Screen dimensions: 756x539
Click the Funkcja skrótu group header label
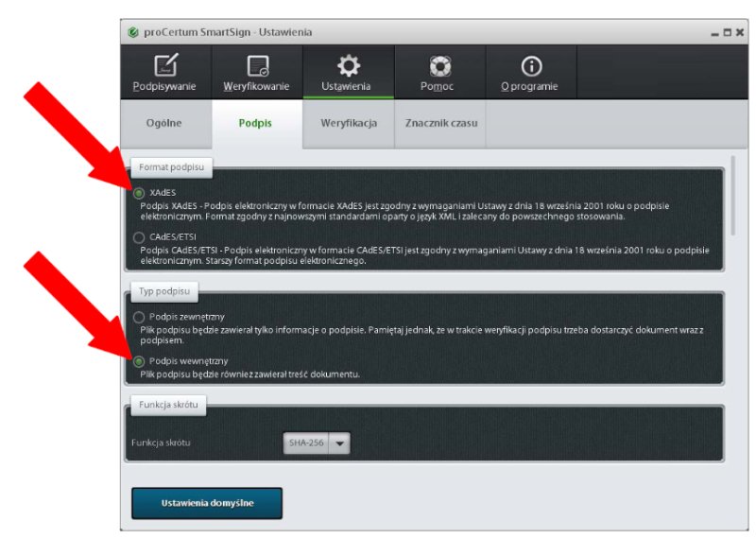pos(168,405)
